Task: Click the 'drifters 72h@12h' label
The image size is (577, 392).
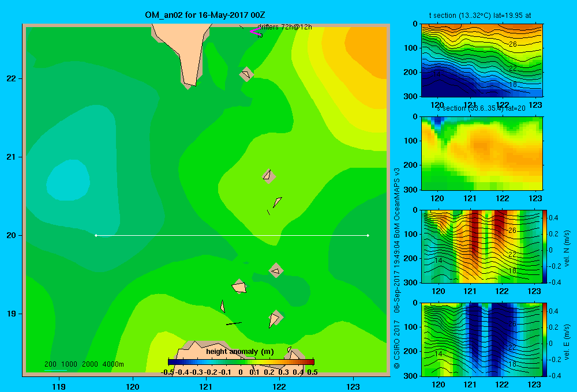Action: (x=285, y=27)
